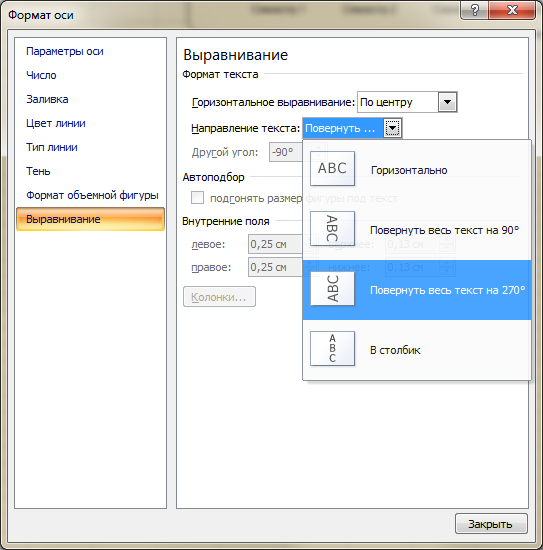Select the Выравнивание section
The height and width of the screenshot is (550, 543).
click(90, 219)
